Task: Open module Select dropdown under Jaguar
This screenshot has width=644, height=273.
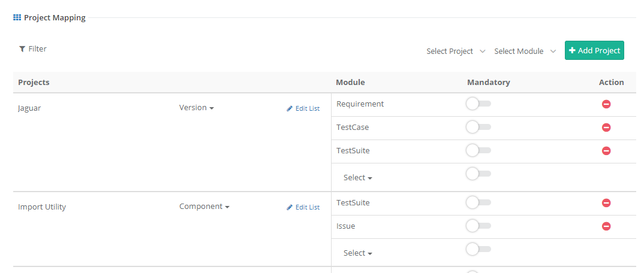Action: click(358, 177)
